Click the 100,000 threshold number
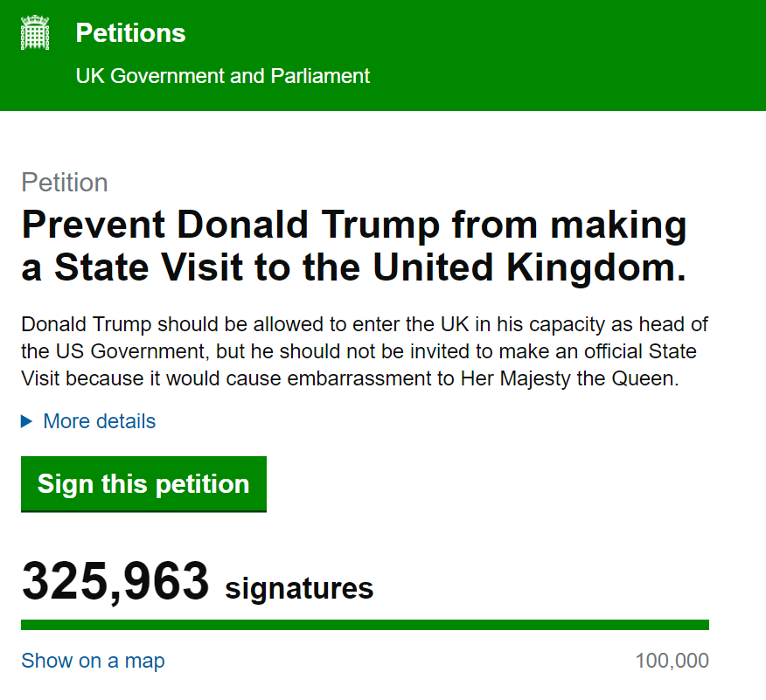Viewport: 766px width, 700px height. [x=672, y=661]
